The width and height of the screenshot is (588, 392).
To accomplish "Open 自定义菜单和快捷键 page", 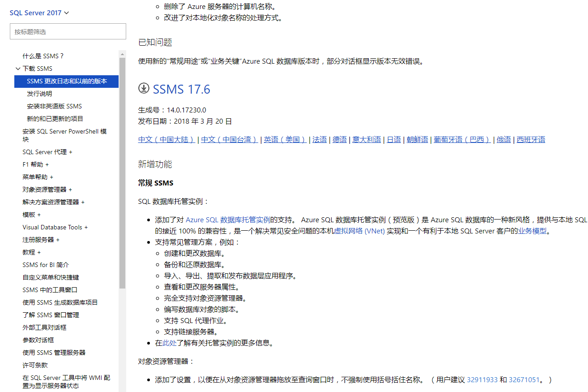I will [x=51, y=277].
